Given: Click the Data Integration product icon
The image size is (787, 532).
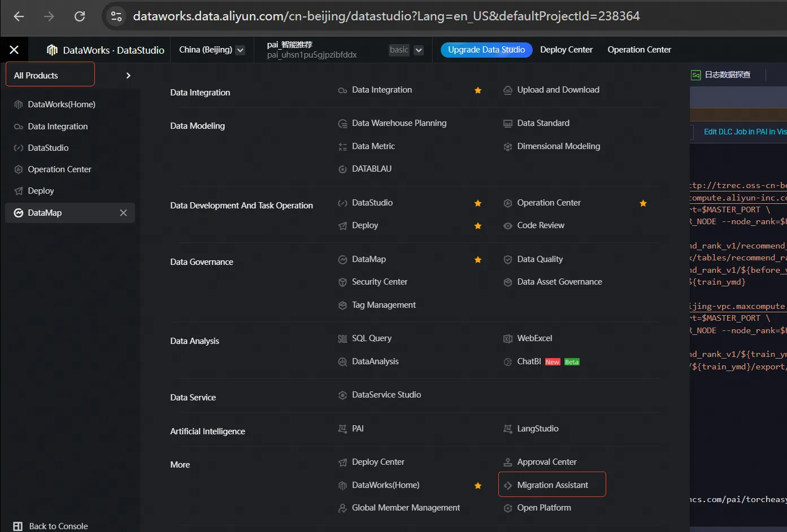Looking at the screenshot, I should click(342, 90).
